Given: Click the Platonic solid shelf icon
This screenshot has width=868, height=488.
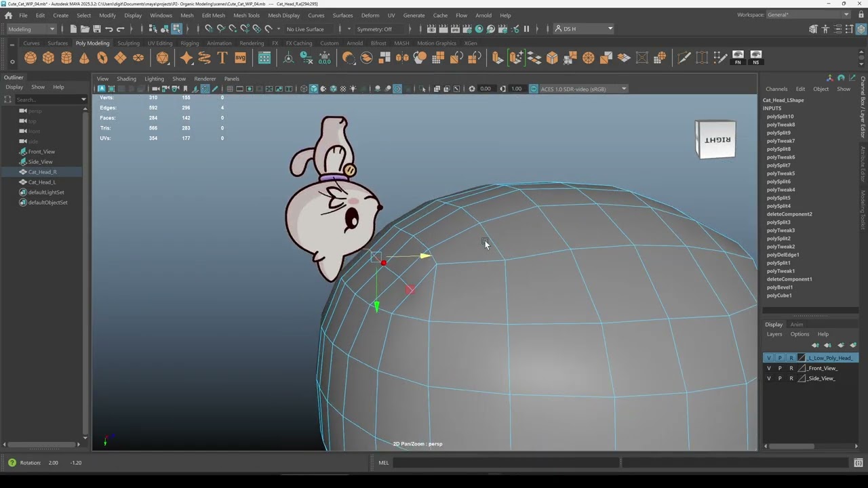Looking at the screenshot, I should [163, 58].
